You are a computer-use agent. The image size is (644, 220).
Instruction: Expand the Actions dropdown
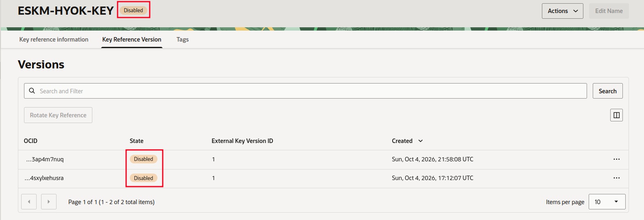(x=562, y=11)
